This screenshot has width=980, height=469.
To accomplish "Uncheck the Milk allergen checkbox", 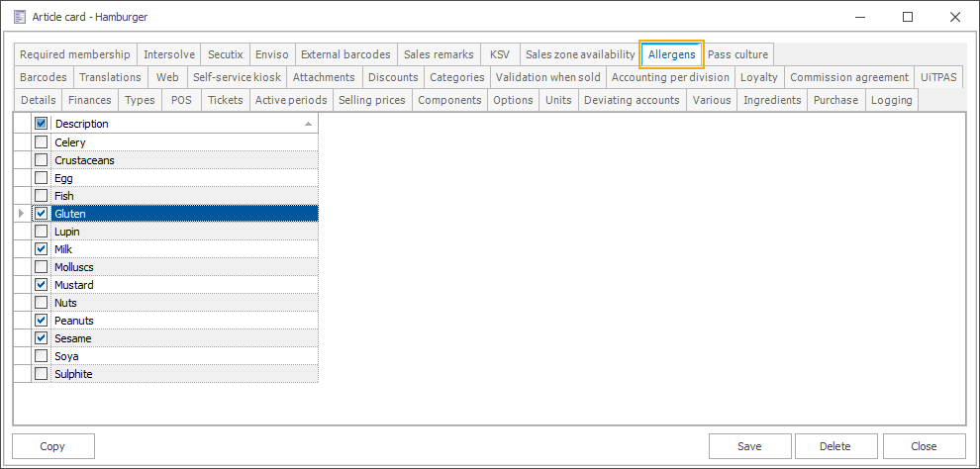I will 41,249.
